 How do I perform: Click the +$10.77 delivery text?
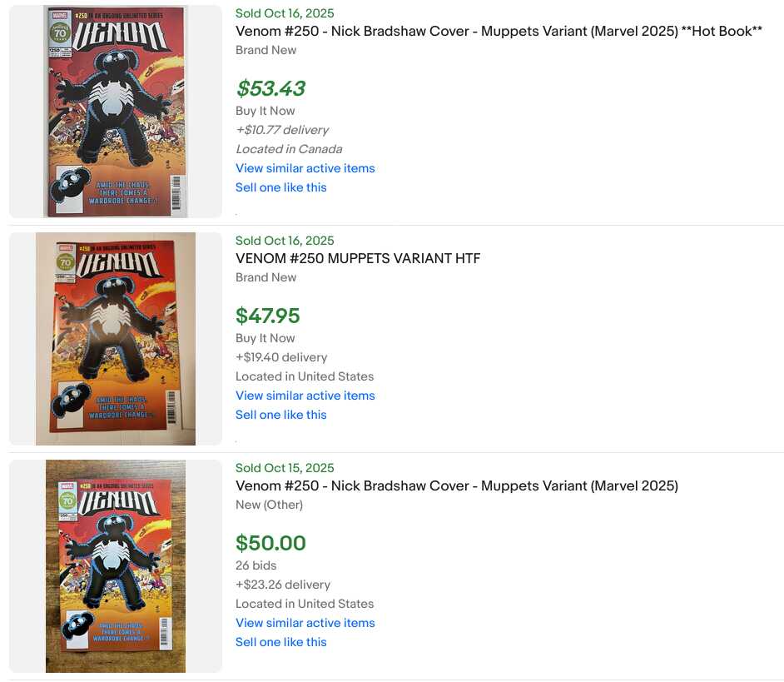282,130
